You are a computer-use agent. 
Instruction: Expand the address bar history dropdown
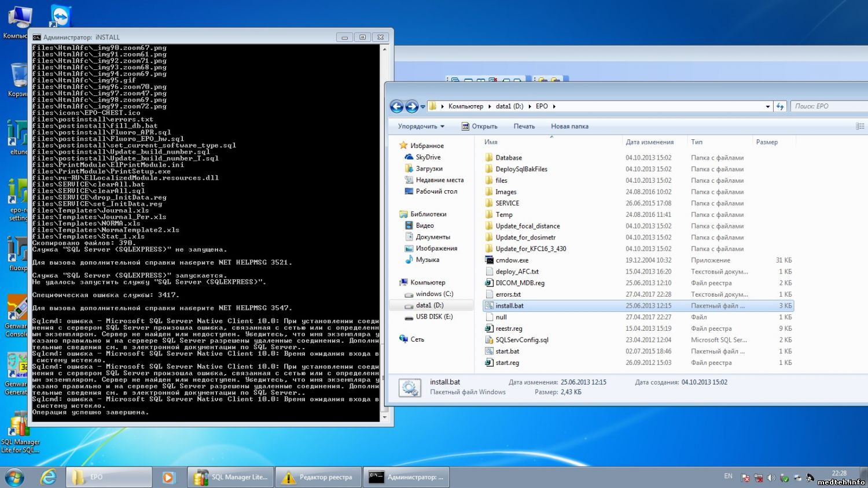tap(767, 106)
